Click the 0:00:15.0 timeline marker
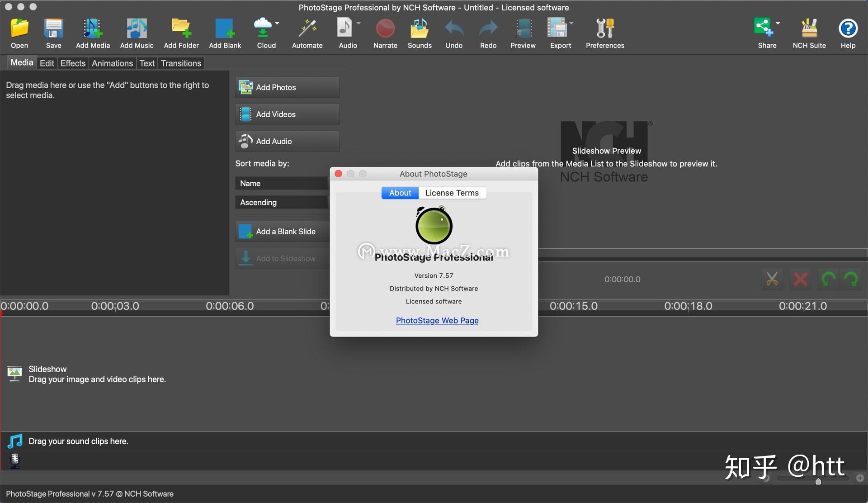The width and height of the screenshot is (868, 503). click(573, 306)
